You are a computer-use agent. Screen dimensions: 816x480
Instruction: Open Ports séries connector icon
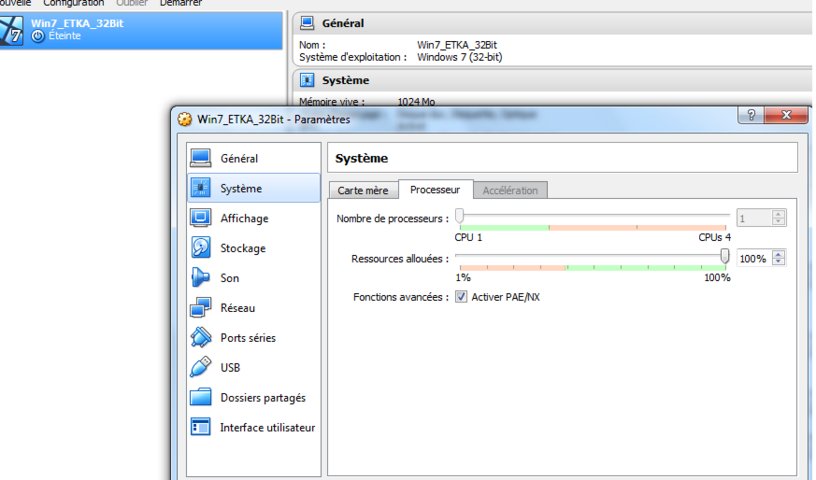click(201, 337)
